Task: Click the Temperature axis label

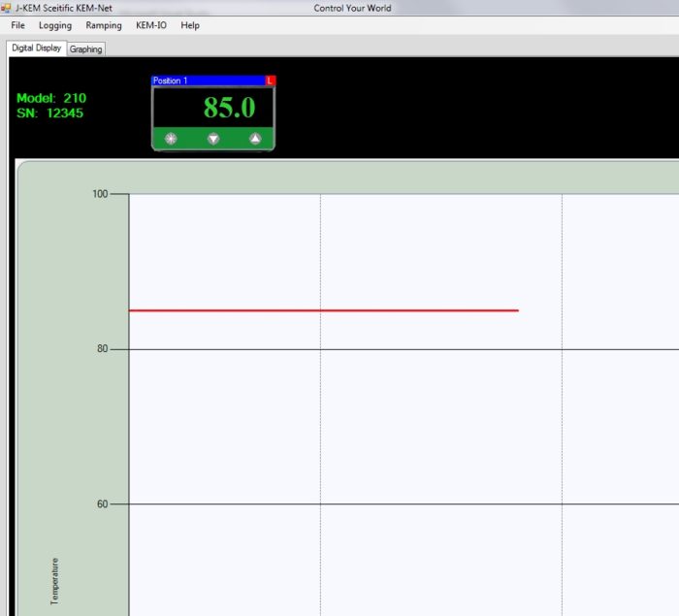Action: pyautogui.click(x=54, y=581)
